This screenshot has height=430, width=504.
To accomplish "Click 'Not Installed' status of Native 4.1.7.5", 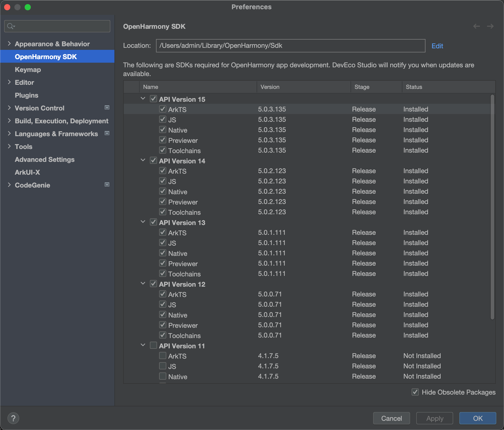I will tap(422, 376).
